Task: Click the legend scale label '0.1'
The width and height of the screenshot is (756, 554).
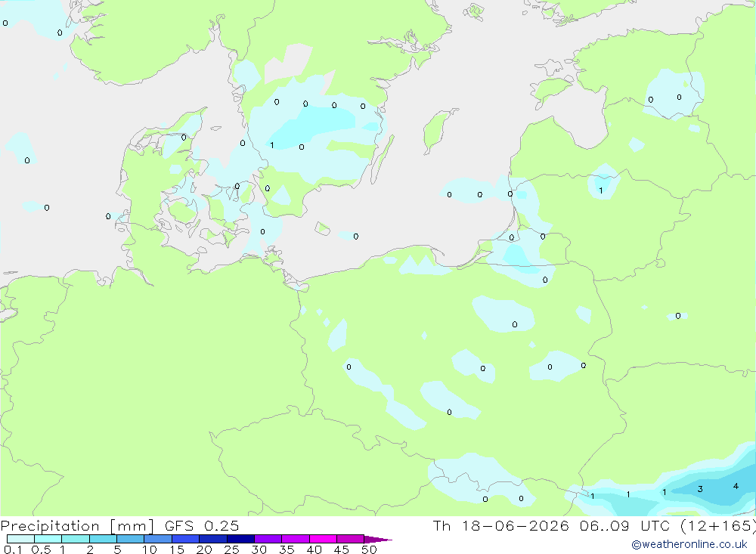Action: (x=13, y=549)
